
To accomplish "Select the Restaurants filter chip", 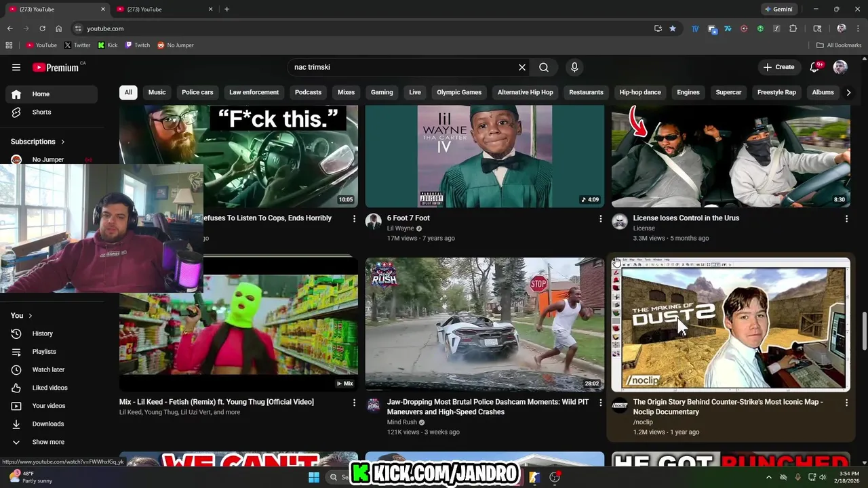I will [x=586, y=92].
